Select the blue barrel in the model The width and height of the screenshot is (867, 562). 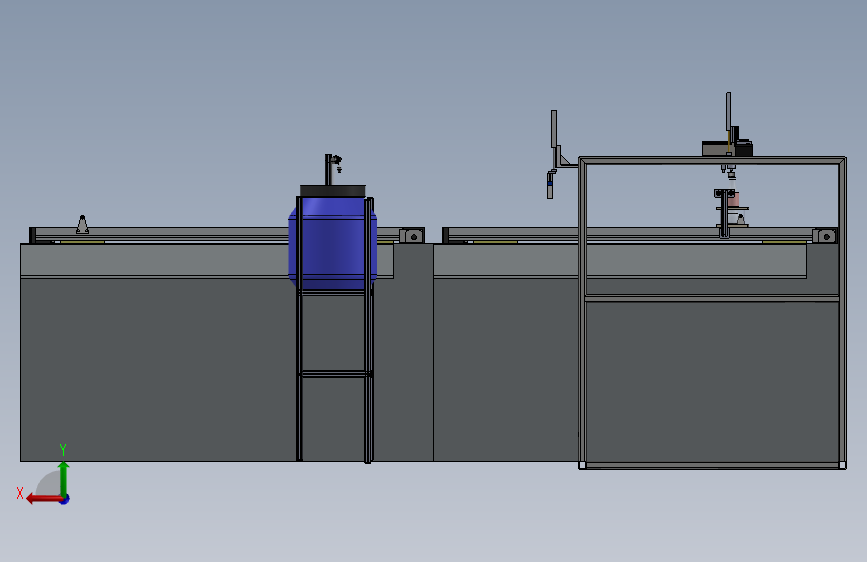[332, 243]
